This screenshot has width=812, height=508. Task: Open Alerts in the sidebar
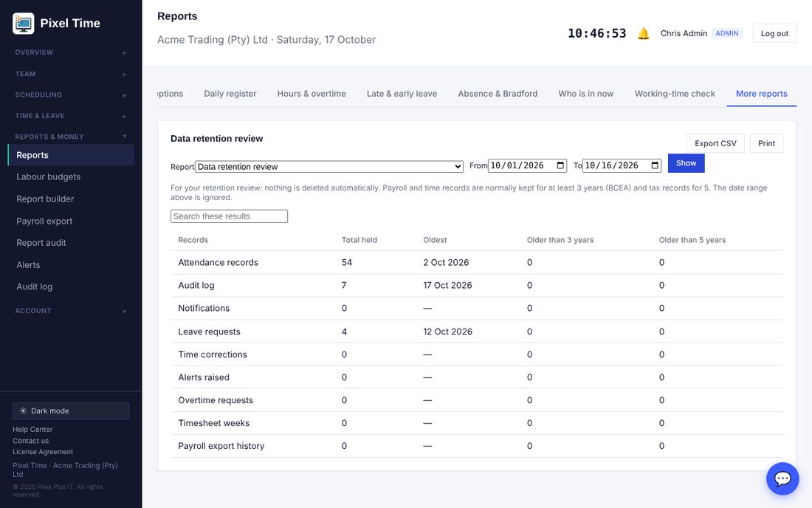(x=71, y=265)
